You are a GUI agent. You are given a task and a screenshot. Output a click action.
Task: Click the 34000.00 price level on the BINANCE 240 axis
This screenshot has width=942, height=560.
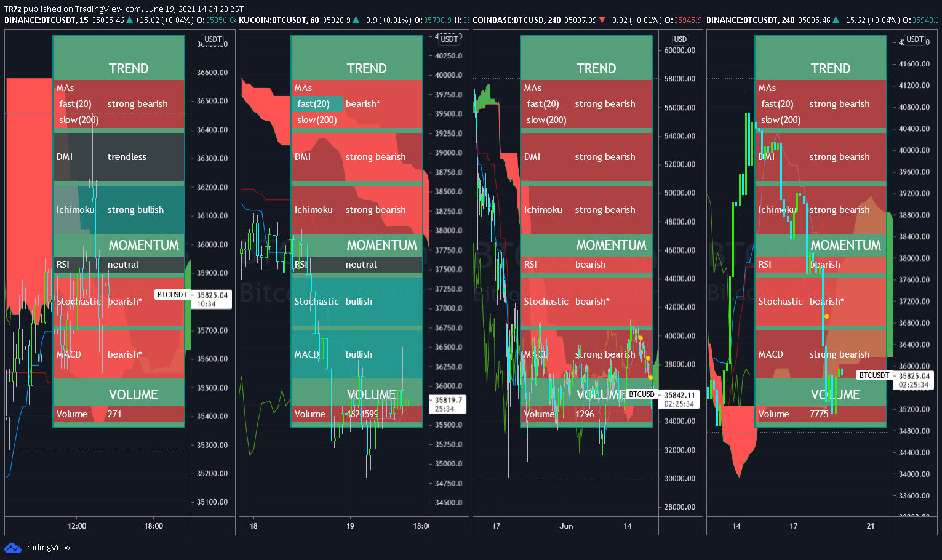914,474
